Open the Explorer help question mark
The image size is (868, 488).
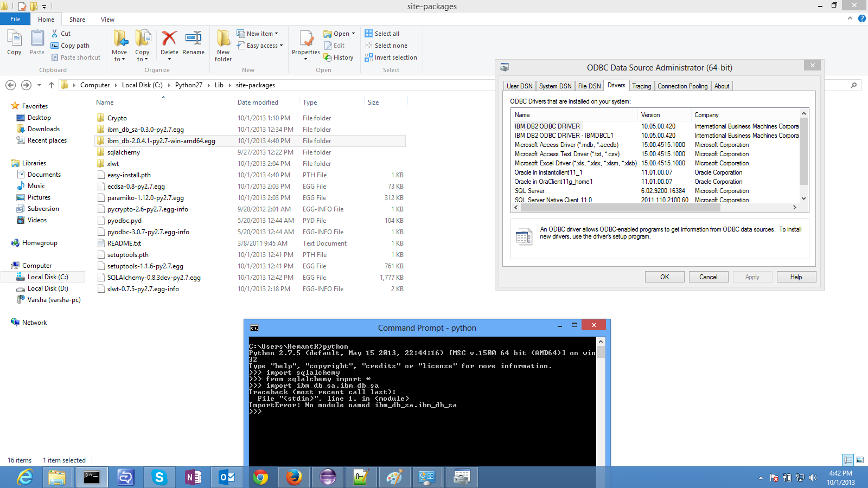tap(861, 18)
